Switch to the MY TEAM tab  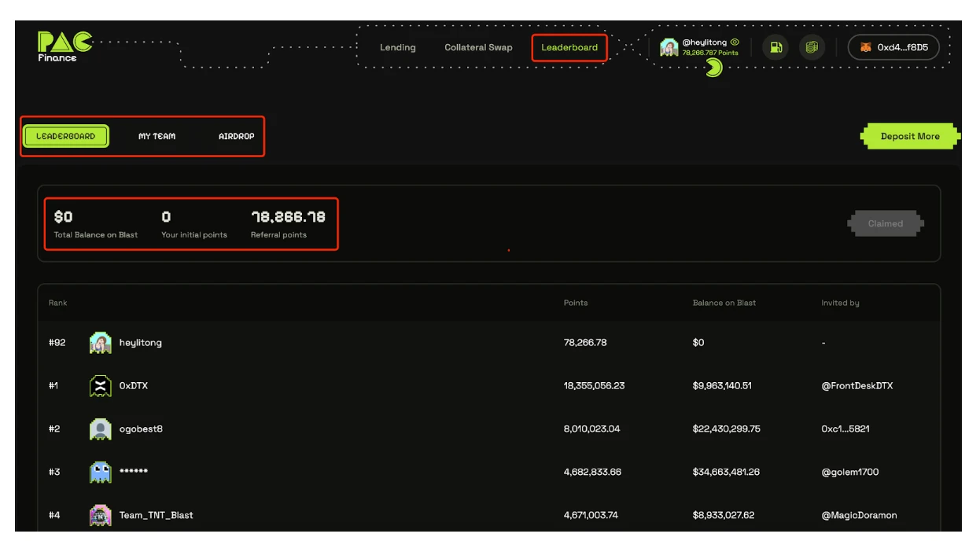click(157, 136)
